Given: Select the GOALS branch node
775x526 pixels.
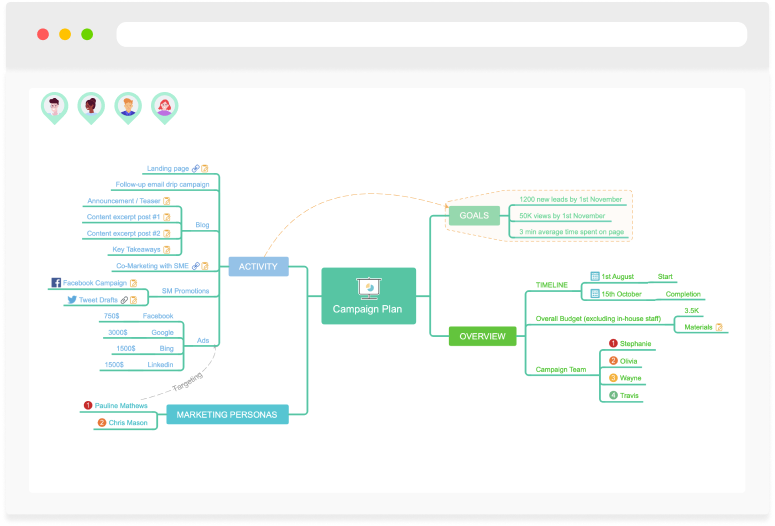Looking at the screenshot, I should [474, 215].
